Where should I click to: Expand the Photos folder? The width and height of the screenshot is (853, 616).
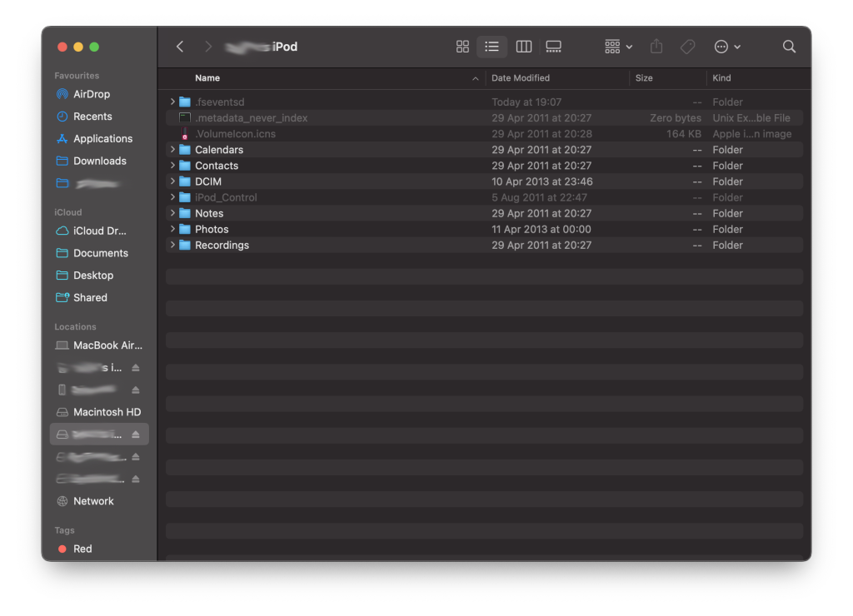[x=172, y=229]
